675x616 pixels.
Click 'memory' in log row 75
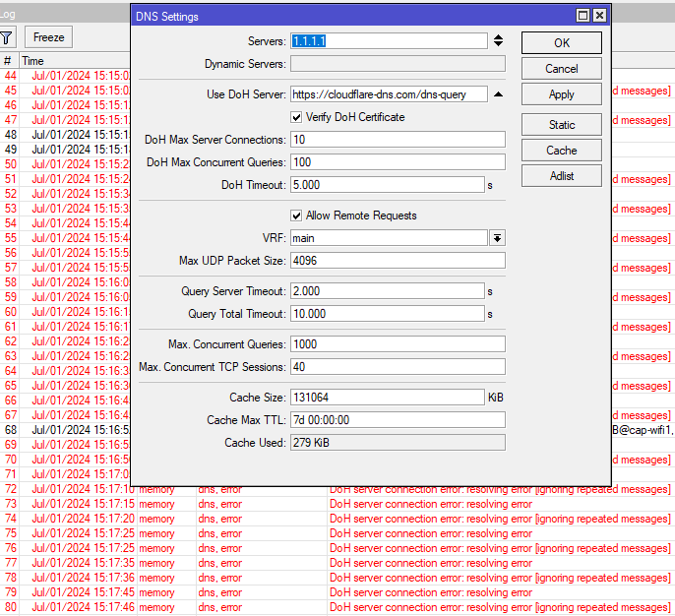point(156,533)
